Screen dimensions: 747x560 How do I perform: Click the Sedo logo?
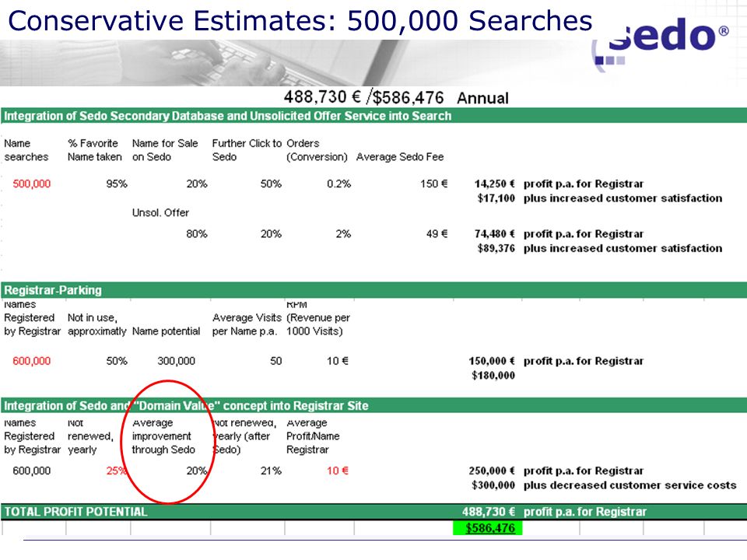pyautogui.click(x=660, y=44)
